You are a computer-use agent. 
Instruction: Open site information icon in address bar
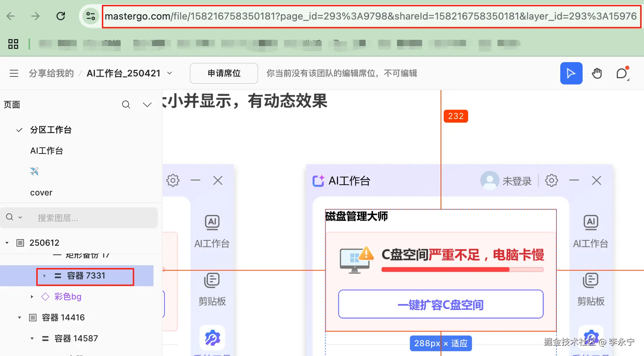(x=91, y=16)
